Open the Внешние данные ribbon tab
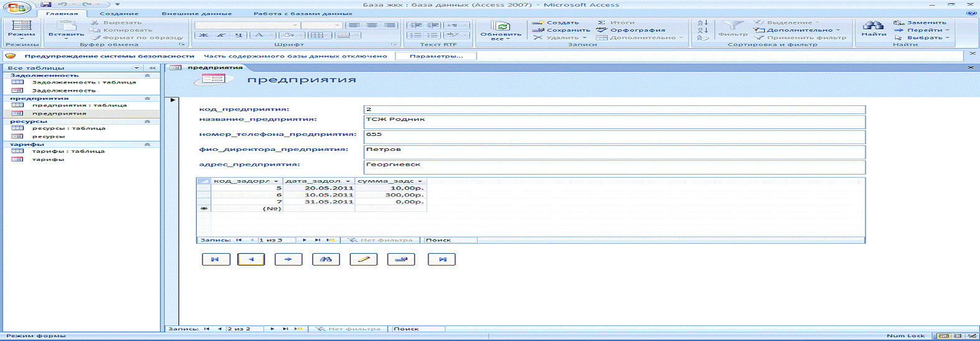The height and width of the screenshot is (341, 980). pos(197,13)
